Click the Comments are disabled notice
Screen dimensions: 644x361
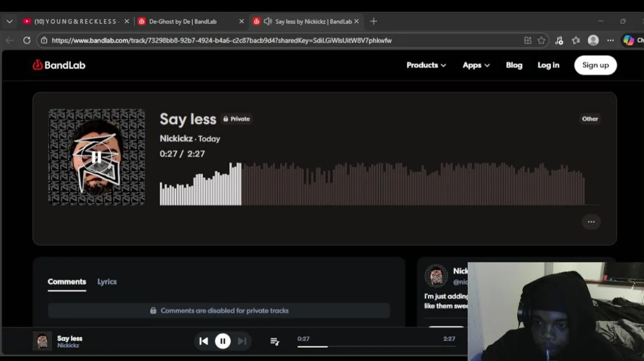[219, 311]
